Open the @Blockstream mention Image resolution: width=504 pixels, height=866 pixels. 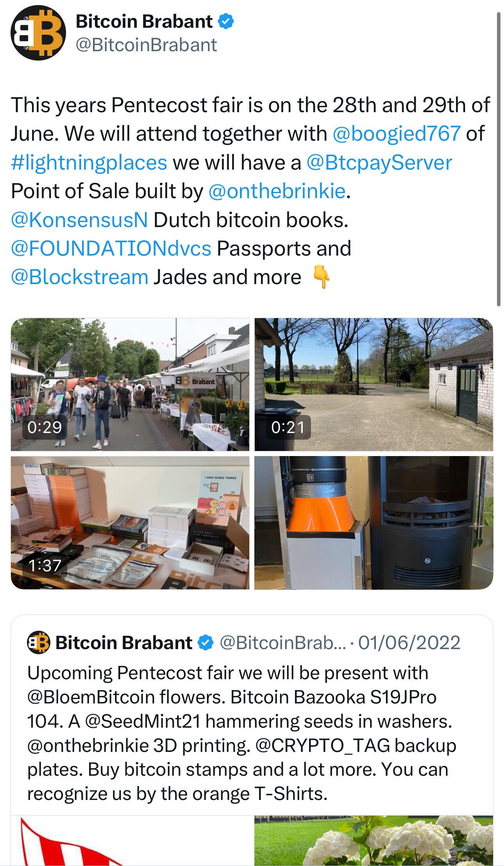pos(79,277)
